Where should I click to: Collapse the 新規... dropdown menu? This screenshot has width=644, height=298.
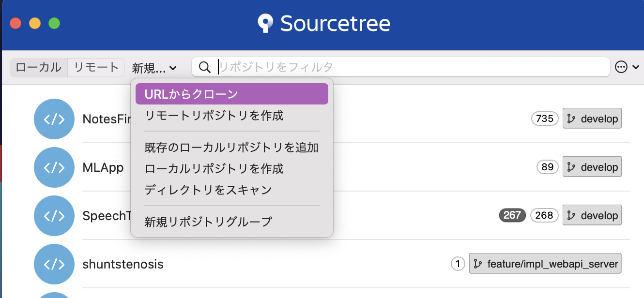[x=154, y=69]
